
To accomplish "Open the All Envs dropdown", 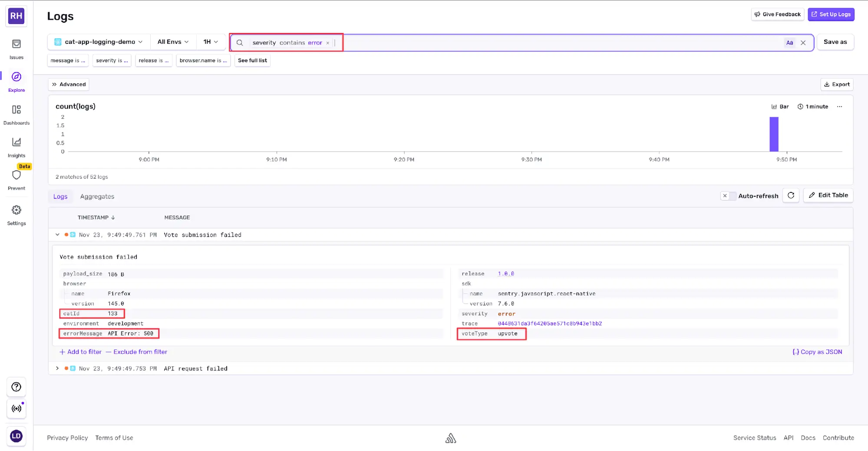I will (x=173, y=42).
